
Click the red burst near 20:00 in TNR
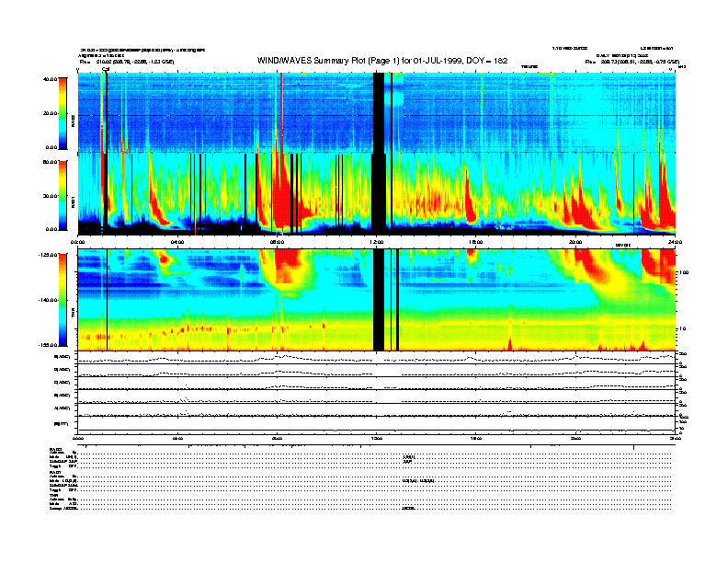pyautogui.click(x=589, y=265)
